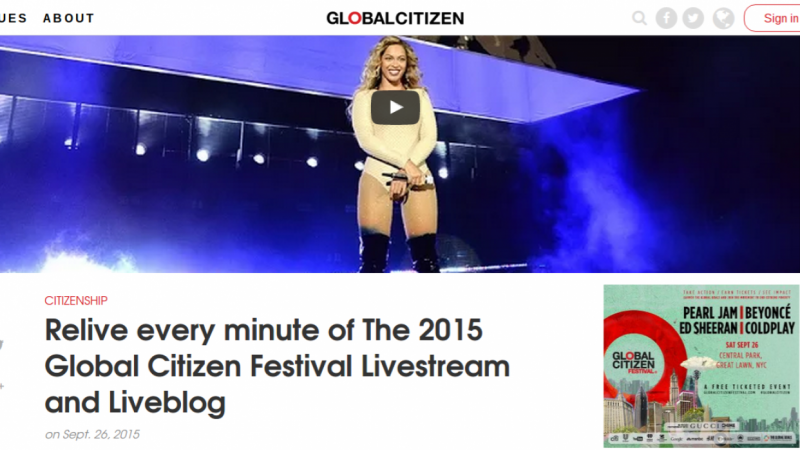Share via partially visible plus icon beside title
The width and height of the screenshot is (800, 450).
tap(2, 386)
